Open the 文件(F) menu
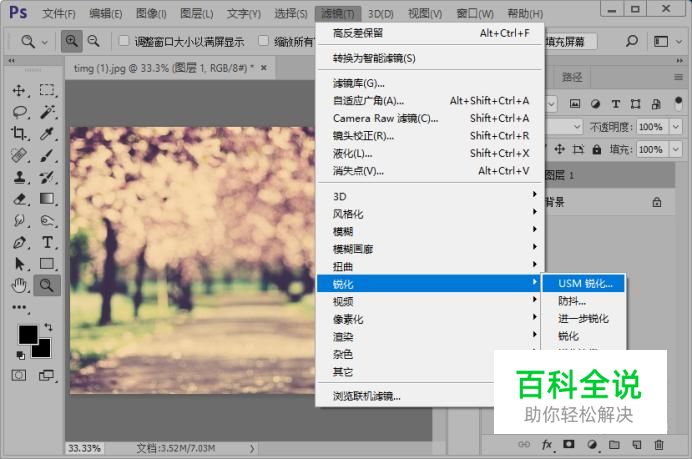Viewport: 692px width, 459px height. [x=59, y=14]
